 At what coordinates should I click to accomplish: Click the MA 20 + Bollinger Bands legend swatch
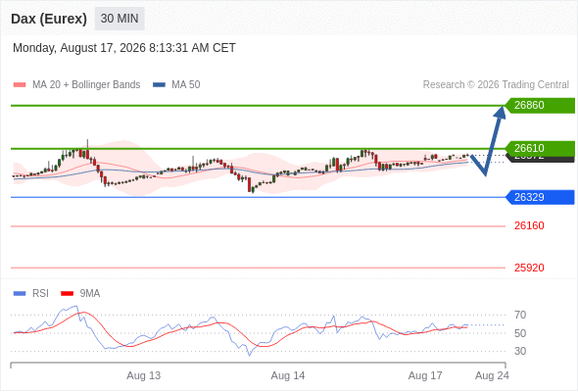(x=20, y=85)
